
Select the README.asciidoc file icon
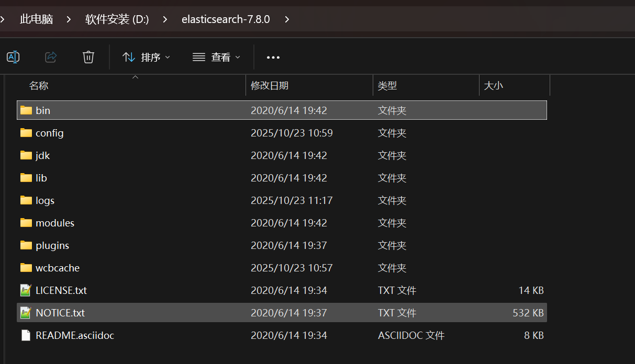(26, 335)
